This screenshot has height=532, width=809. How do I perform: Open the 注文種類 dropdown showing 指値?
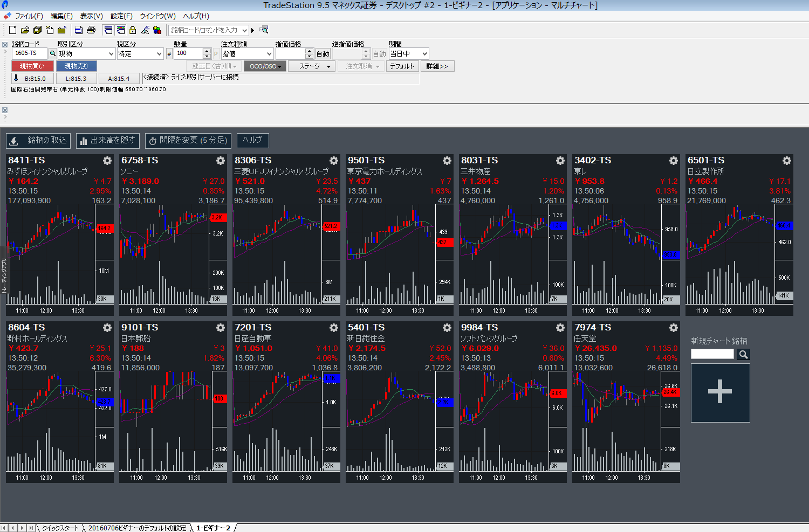(247, 53)
